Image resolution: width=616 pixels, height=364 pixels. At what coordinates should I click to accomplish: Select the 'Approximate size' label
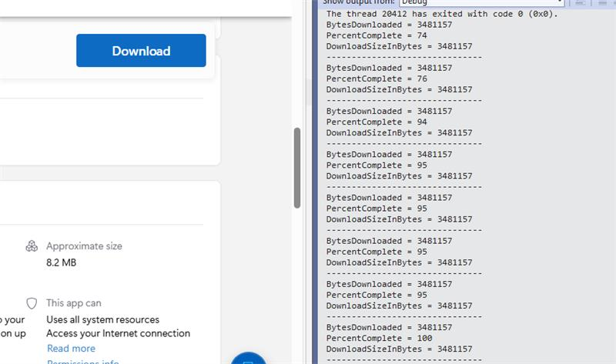click(x=84, y=245)
